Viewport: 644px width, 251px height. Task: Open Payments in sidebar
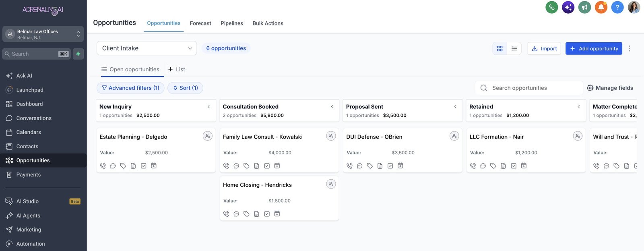point(43,174)
